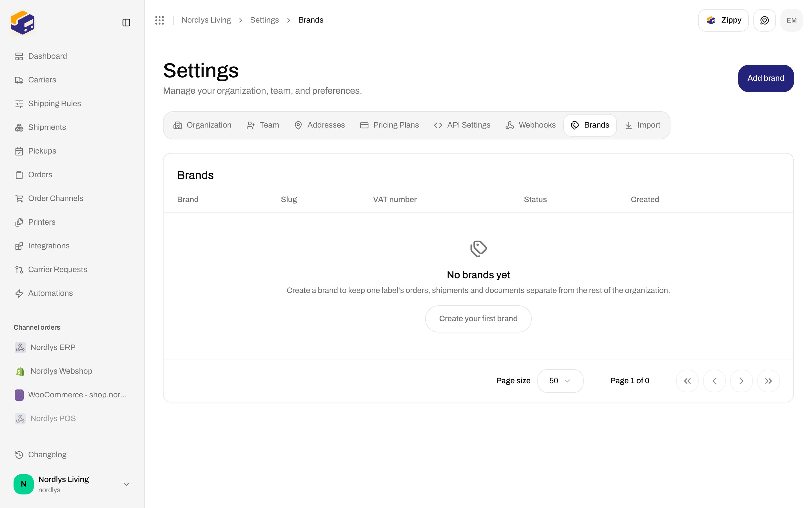Screen dimensions: 812x508
Task: Click the VAT number column header
Action: point(395,200)
